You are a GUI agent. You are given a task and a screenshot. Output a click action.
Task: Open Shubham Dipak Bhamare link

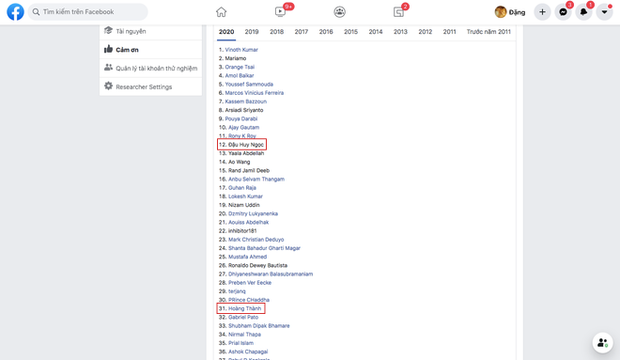click(259, 326)
